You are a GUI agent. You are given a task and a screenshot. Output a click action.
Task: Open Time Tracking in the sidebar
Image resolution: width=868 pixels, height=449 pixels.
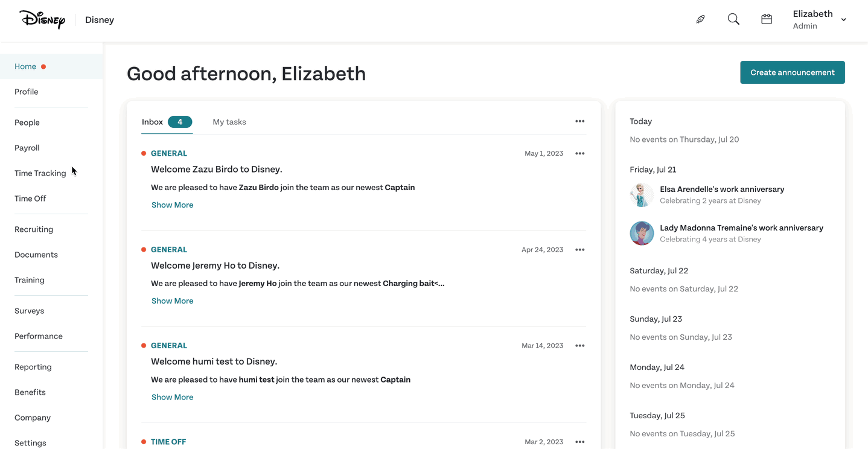[x=40, y=173]
